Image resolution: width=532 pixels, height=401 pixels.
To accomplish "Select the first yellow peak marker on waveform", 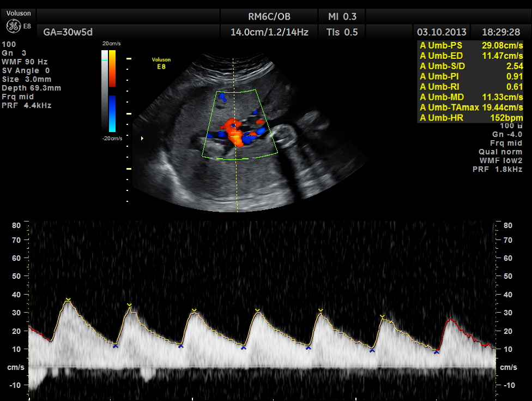I will tap(68, 300).
